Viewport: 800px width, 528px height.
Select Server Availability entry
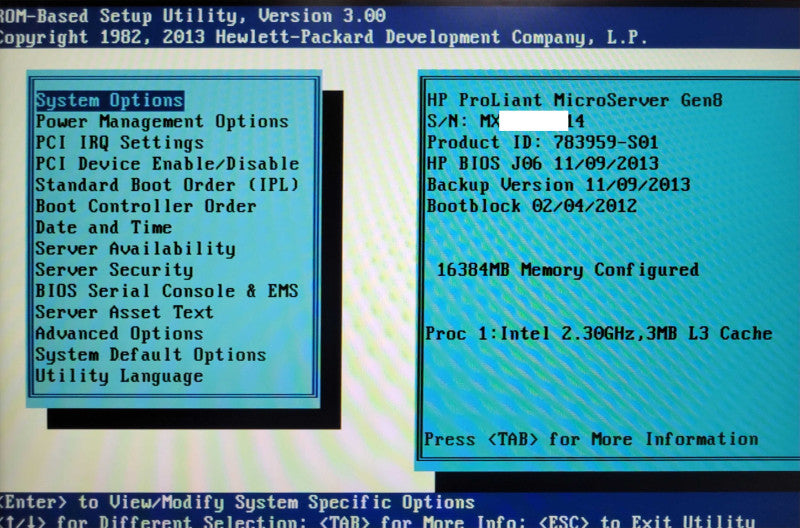point(136,249)
